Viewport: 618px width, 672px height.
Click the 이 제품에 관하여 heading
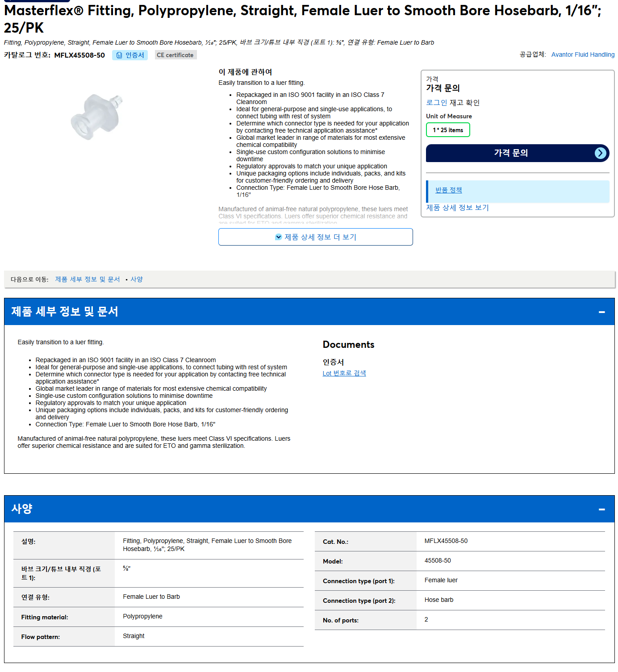point(245,72)
